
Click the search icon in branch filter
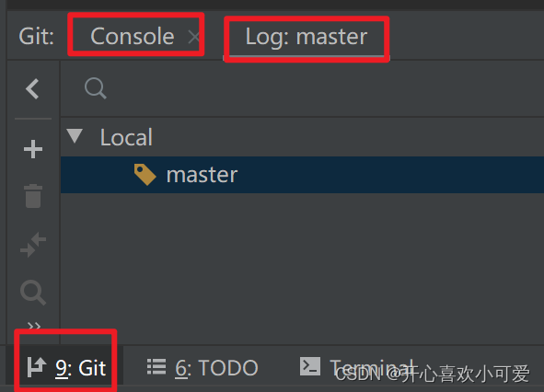click(96, 88)
